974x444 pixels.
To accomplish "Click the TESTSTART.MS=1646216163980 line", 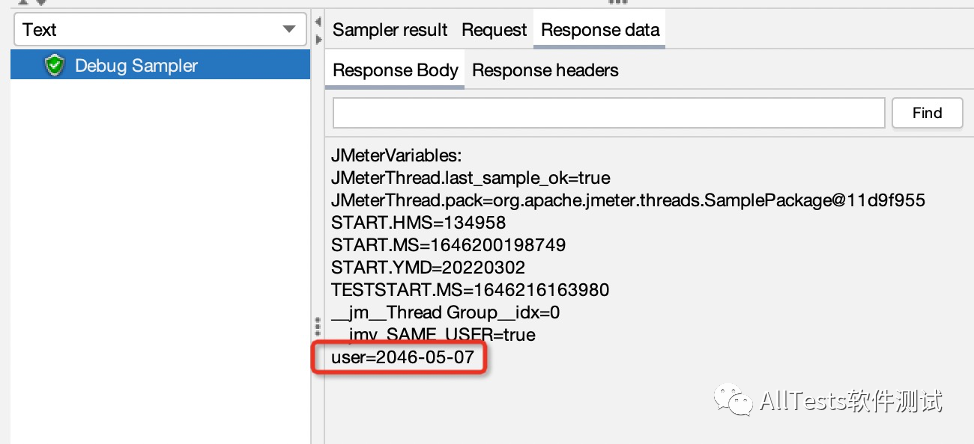I will (x=470, y=290).
